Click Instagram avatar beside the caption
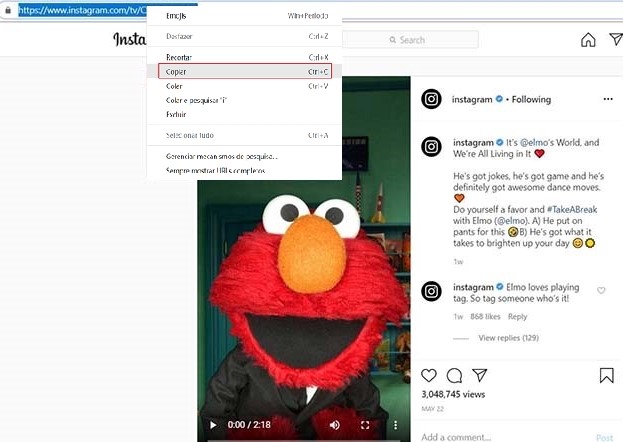 (x=431, y=147)
